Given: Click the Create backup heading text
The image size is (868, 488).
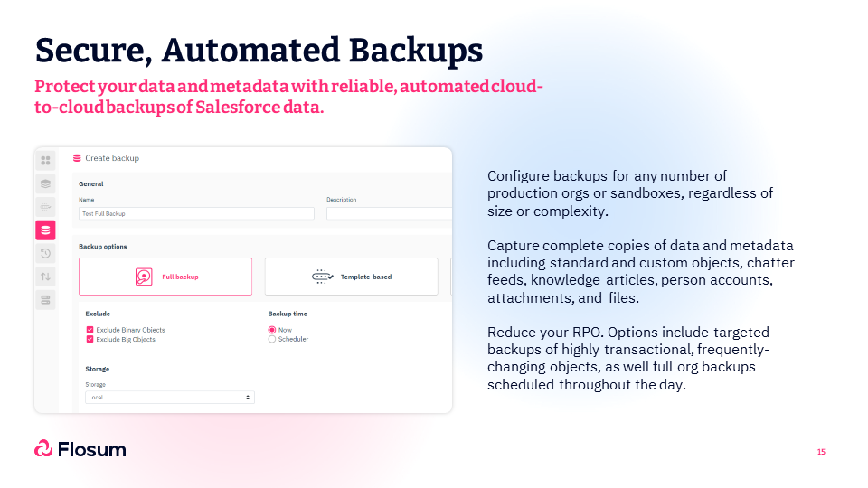Looking at the screenshot, I should 112,158.
